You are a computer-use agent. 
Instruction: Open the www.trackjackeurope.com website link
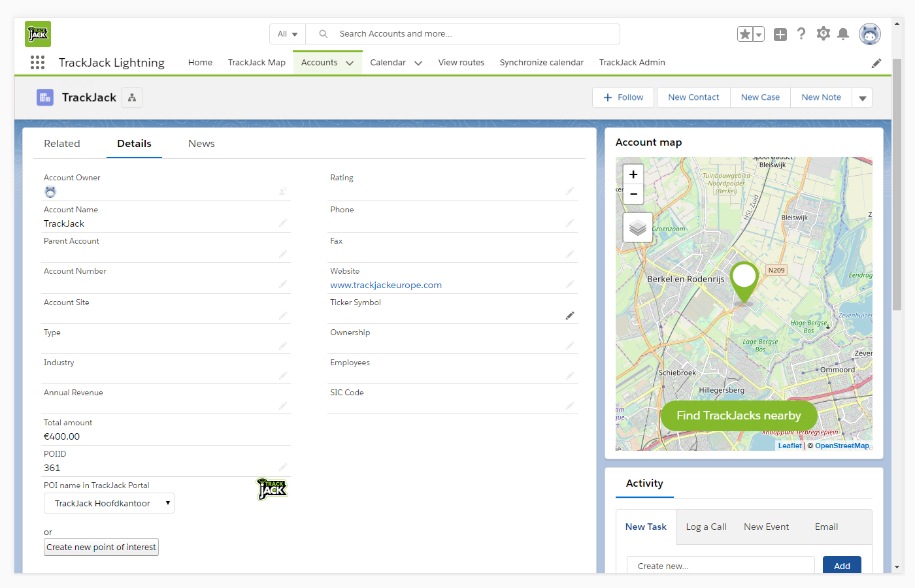tap(386, 286)
